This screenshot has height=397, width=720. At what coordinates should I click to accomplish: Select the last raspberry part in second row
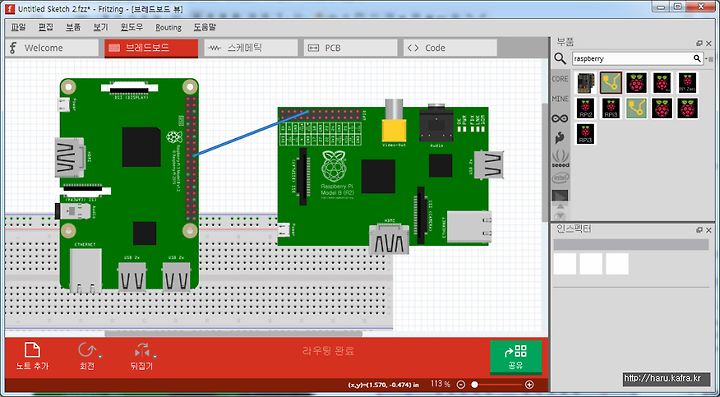(x=687, y=108)
